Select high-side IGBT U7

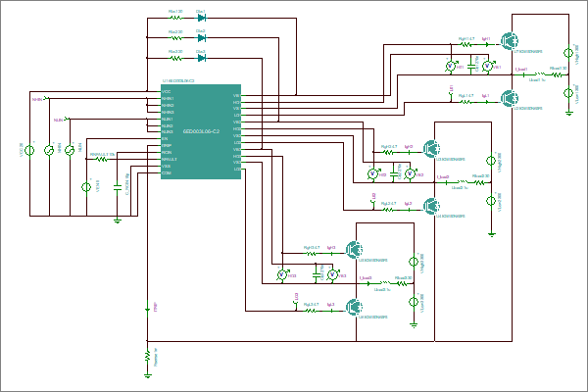point(509,40)
